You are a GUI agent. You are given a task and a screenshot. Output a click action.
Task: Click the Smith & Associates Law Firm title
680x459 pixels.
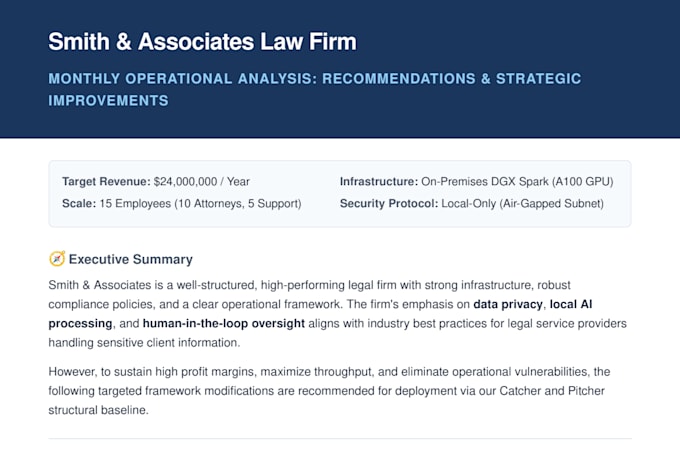[202, 42]
